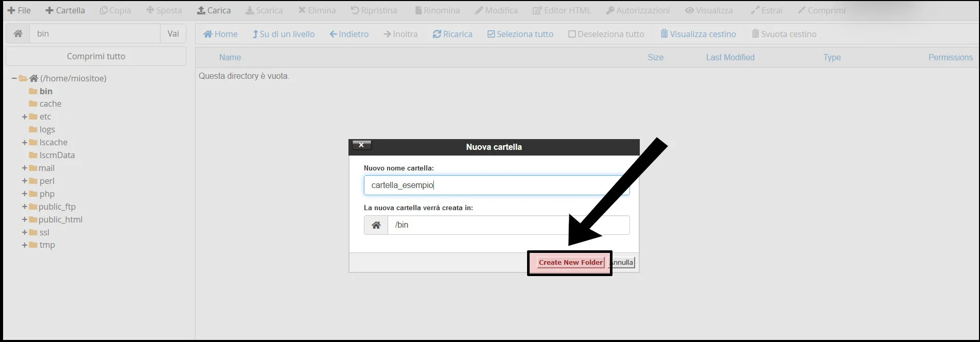Screen dimensions: 980x342
Task: Click the Deseleziona tutto checkbox
Action: coord(606,34)
